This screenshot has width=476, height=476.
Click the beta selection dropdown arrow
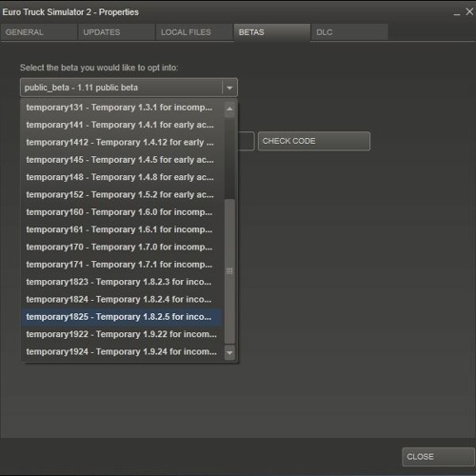point(229,88)
